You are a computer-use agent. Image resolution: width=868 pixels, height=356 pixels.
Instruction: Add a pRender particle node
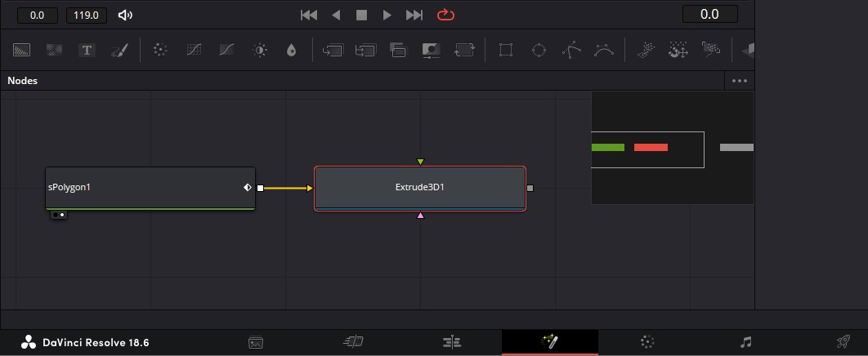711,51
